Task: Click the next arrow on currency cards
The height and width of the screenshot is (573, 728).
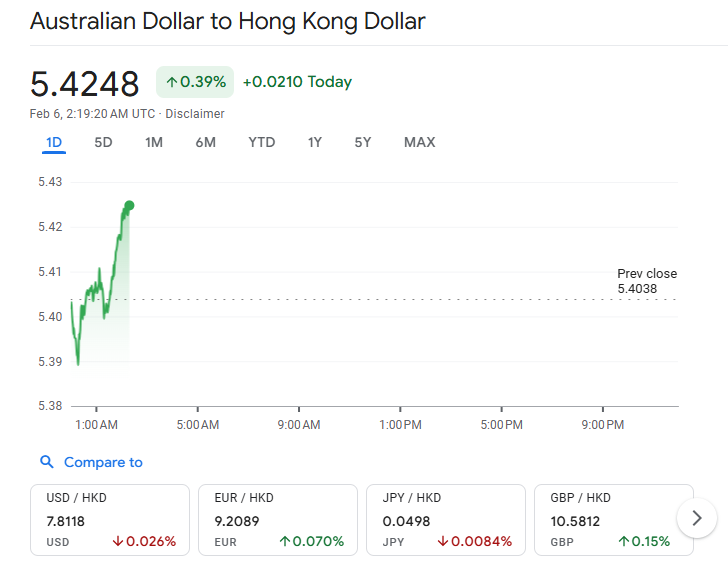Action: tap(697, 519)
